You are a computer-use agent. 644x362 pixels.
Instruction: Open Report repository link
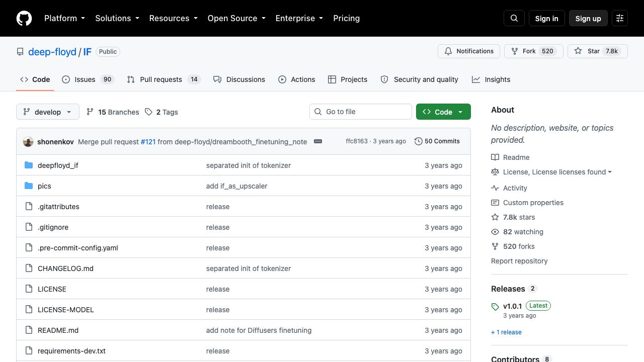[x=519, y=261]
